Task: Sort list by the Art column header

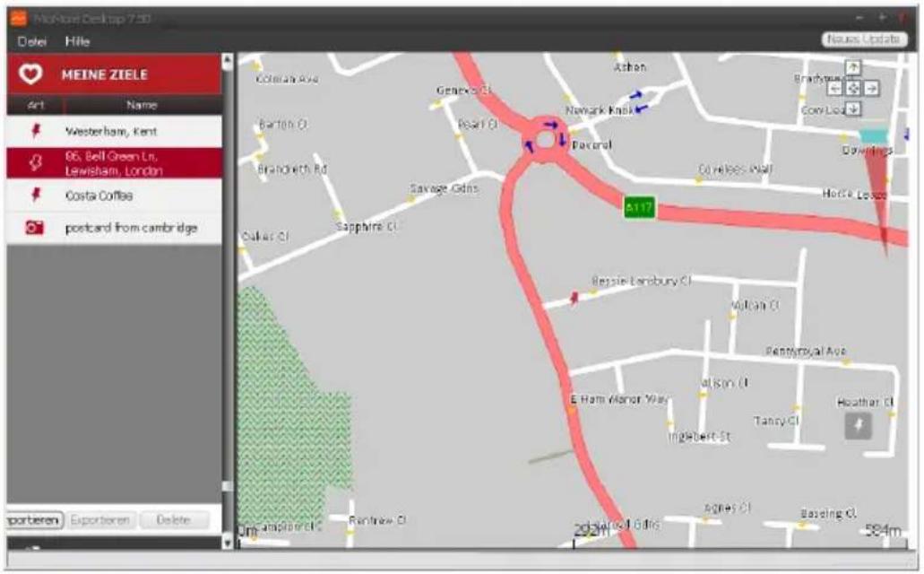Action: pyautogui.click(x=35, y=105)
